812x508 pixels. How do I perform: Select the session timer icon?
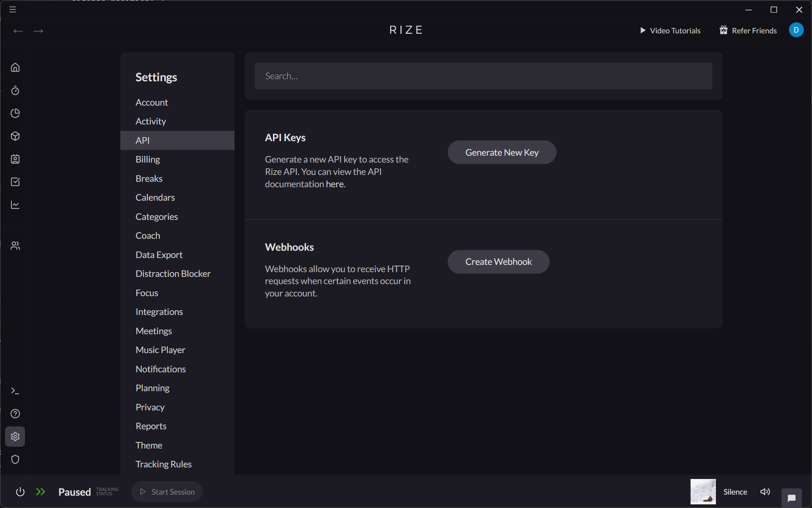[x=15, y=90]
